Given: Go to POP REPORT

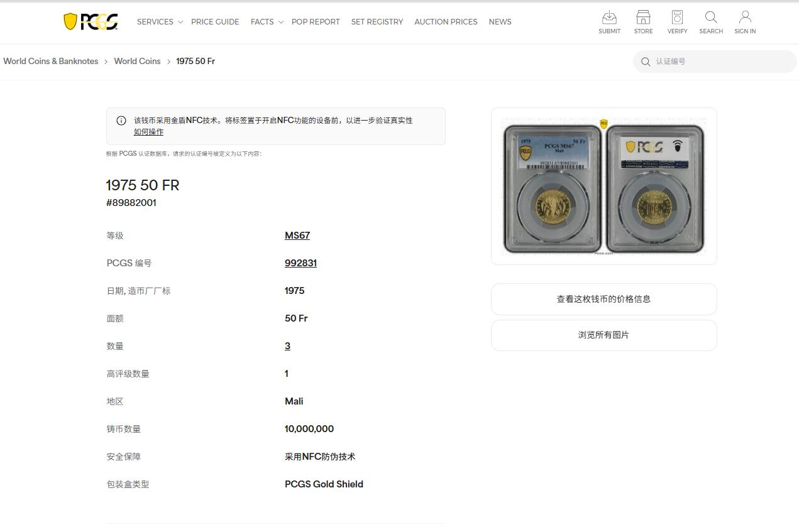Looking at the screenshot, I should [x=316, y=21].
